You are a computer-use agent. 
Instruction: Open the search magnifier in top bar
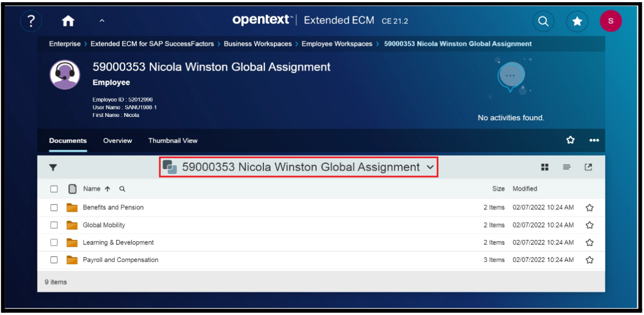[543, 21]
